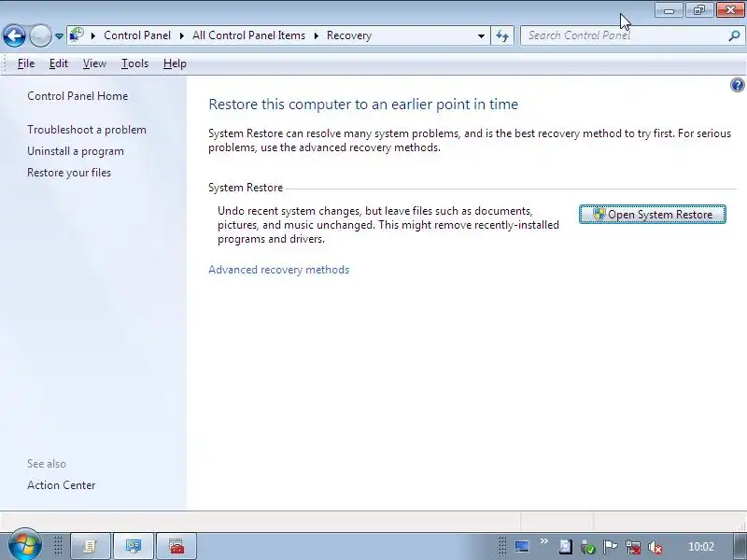Open the active Control Panel taskbar button

pos(134,546)
